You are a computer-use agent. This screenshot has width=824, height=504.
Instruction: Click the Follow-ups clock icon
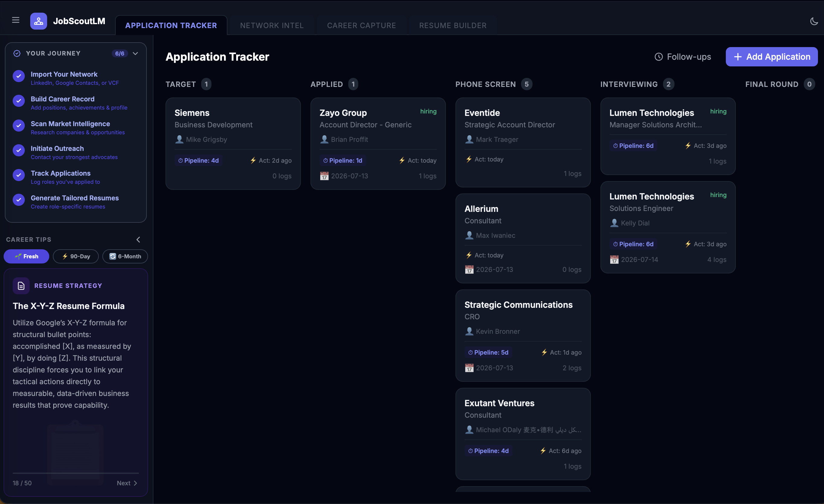[x=658, y=57]
